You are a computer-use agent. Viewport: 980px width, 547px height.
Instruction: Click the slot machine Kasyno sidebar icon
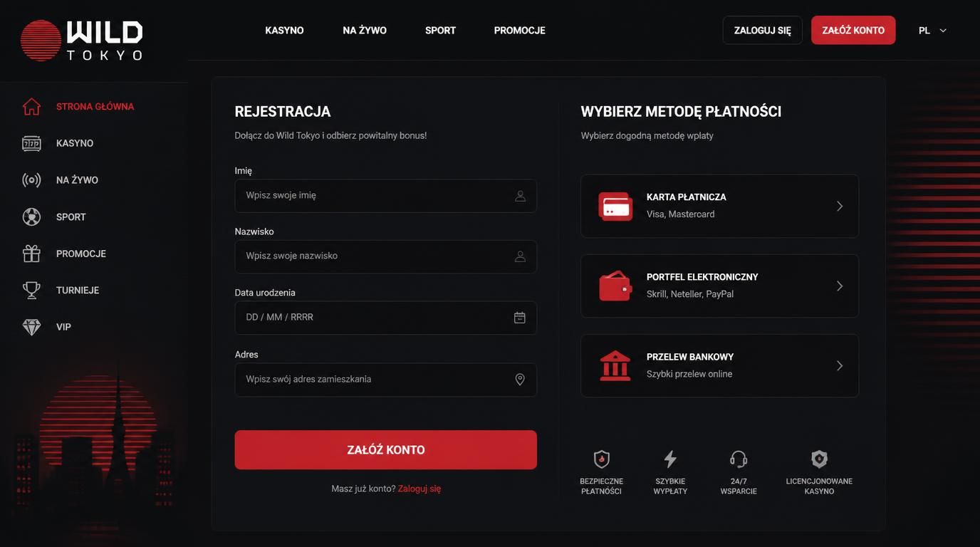click(x=31, y=143)
